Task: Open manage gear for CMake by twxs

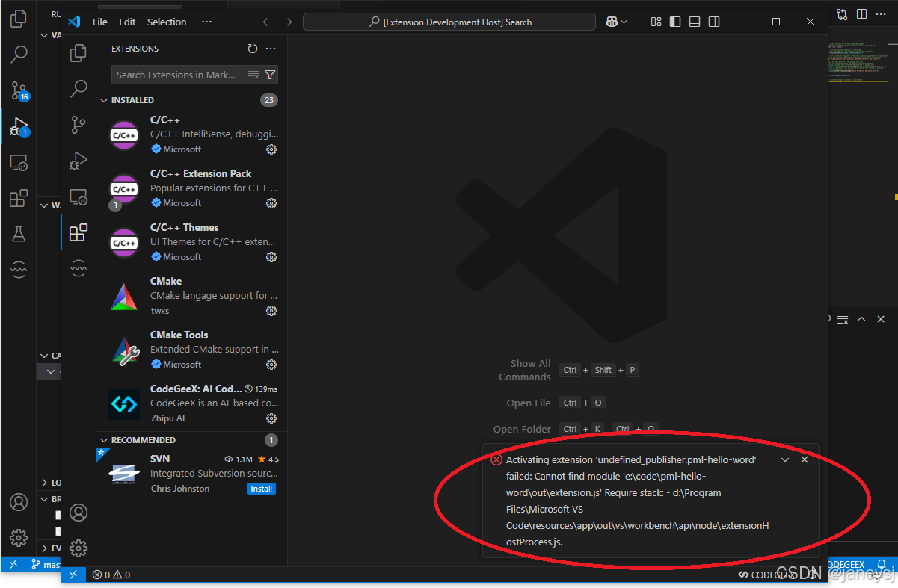Action: (271, 311)
